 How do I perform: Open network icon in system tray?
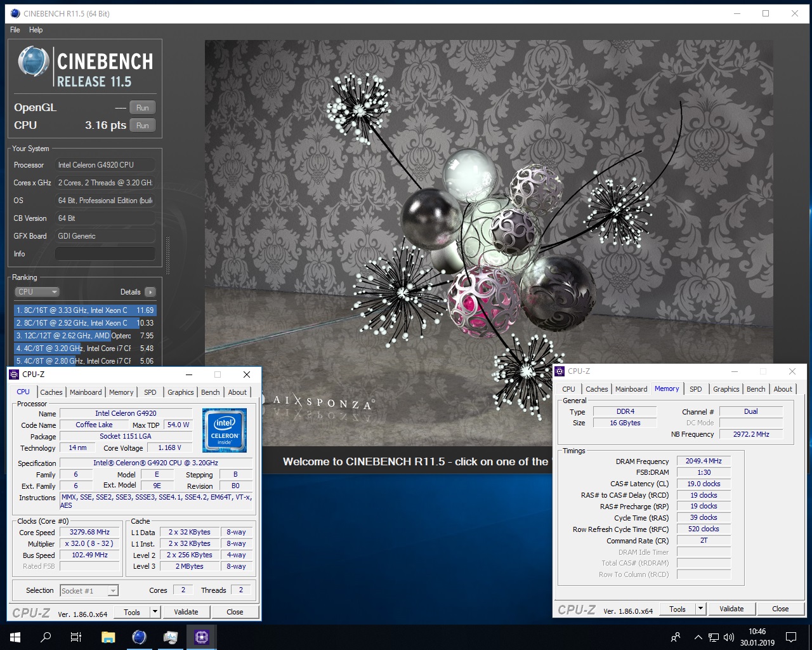(x=714, y=637)
